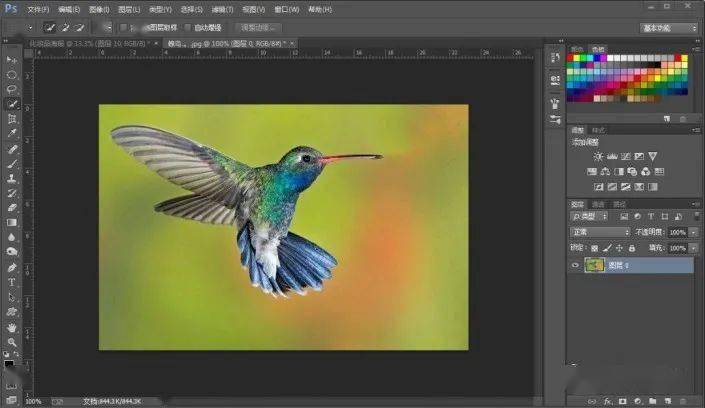705x408 pixels.
Task: Pick the Elliptical Marquee tool
Action: [12, 74]
